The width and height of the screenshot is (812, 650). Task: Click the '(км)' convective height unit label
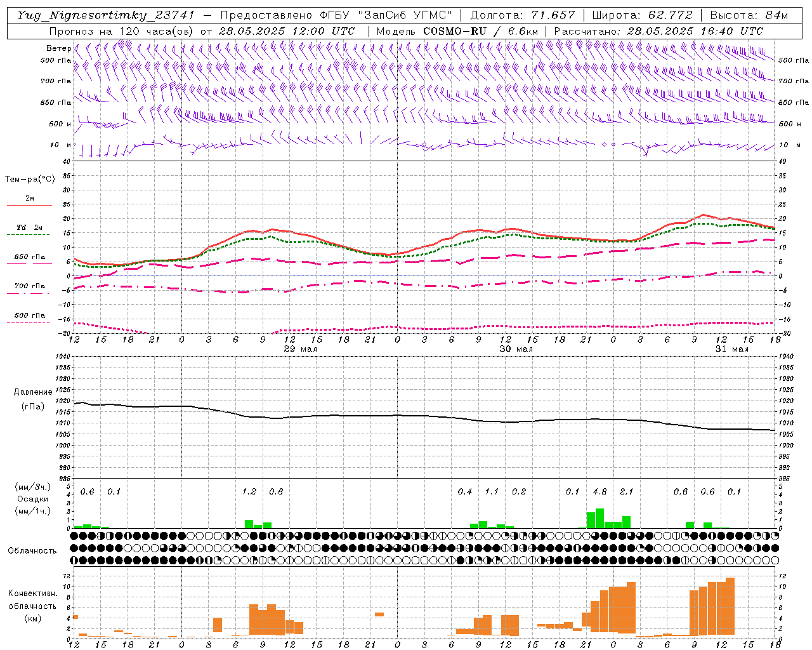[x=32, y=618]
